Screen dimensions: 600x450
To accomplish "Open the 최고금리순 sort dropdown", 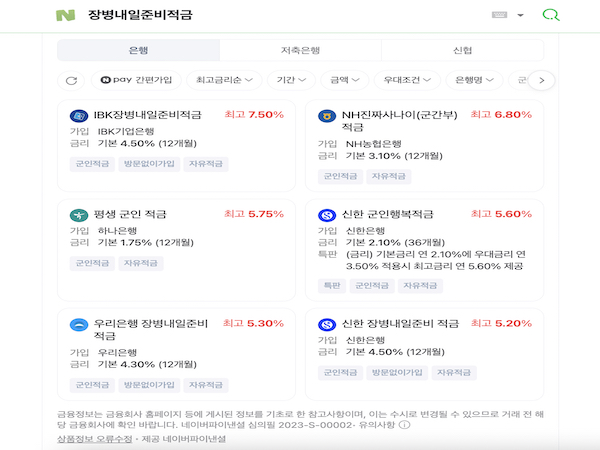I will coord(224,80).
